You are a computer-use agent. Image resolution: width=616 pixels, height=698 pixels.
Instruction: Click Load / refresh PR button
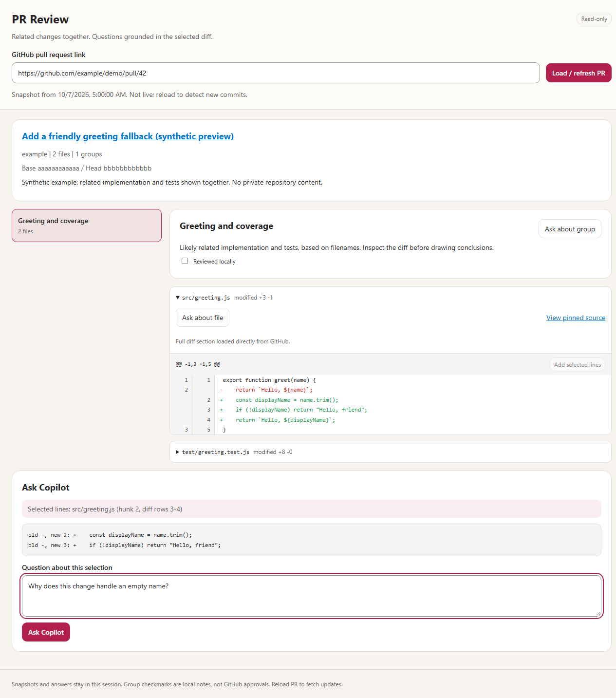pos(579,73)
